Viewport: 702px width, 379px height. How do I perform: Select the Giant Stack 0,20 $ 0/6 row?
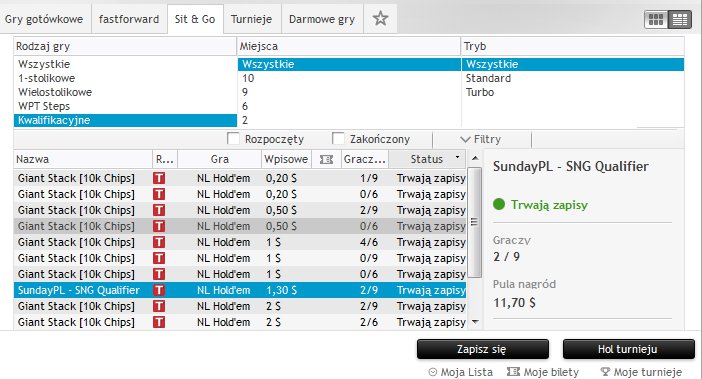240,194
